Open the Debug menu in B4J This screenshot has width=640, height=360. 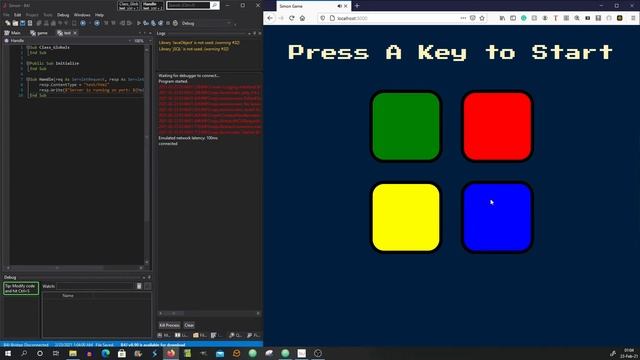[63, 15]
